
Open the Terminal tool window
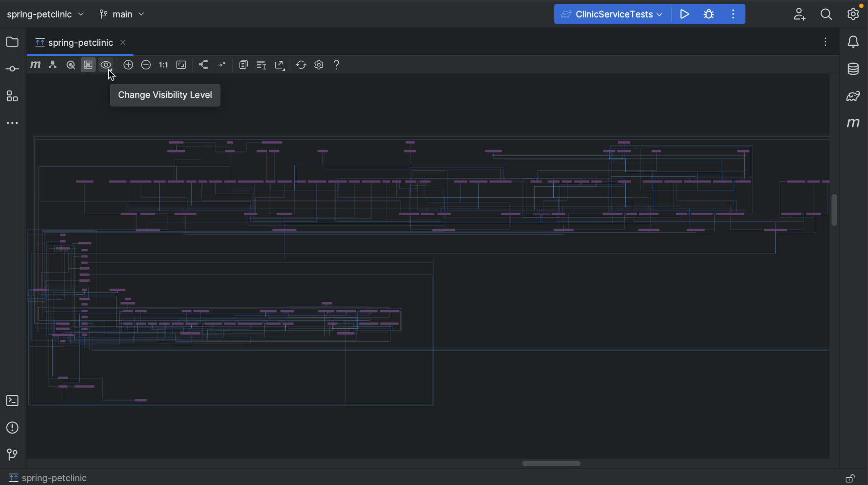[x=12, y=400]
